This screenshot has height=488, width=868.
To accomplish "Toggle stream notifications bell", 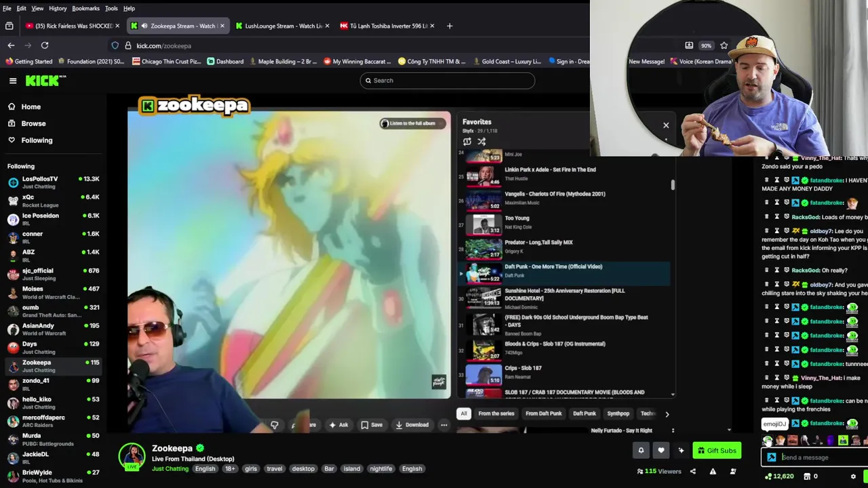I will pyautogui.click(x=641, y=450).
